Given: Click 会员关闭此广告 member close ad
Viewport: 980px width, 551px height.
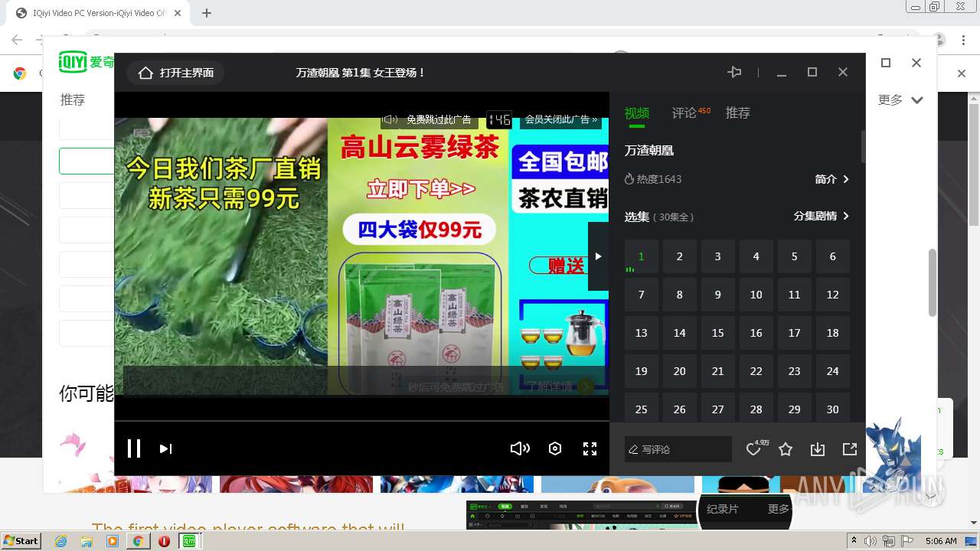Looking at the screenshot, I should [560, 119].
